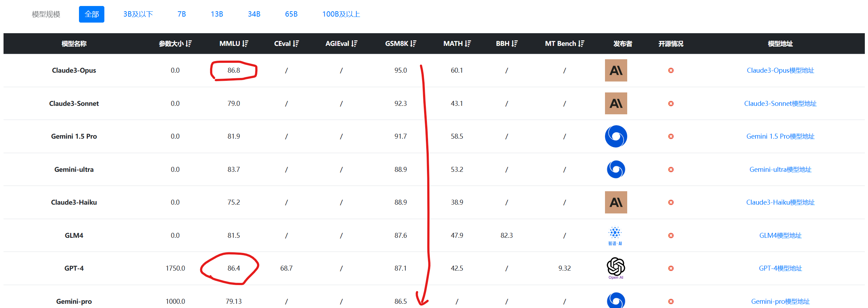Open the GLM4模型地址 link
868x308 pixels.
(780, 235)
